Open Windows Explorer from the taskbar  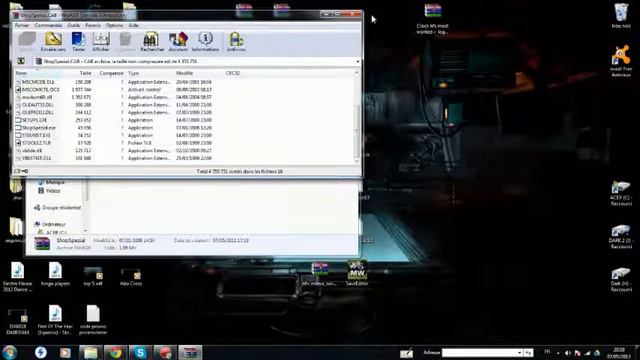[91, 352]
